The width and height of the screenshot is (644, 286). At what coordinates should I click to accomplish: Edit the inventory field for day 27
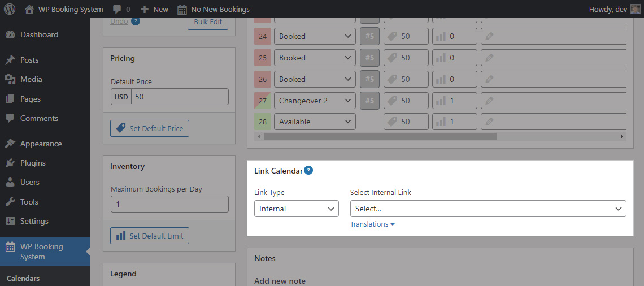point(455,100)
